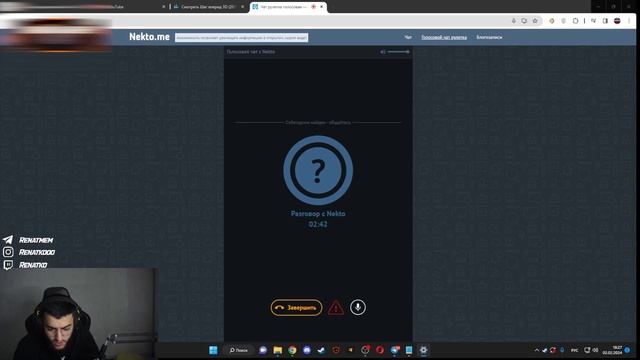
Task: Click the share page icon in address bar
Action: pyautogui.click(x=524, y=21)
